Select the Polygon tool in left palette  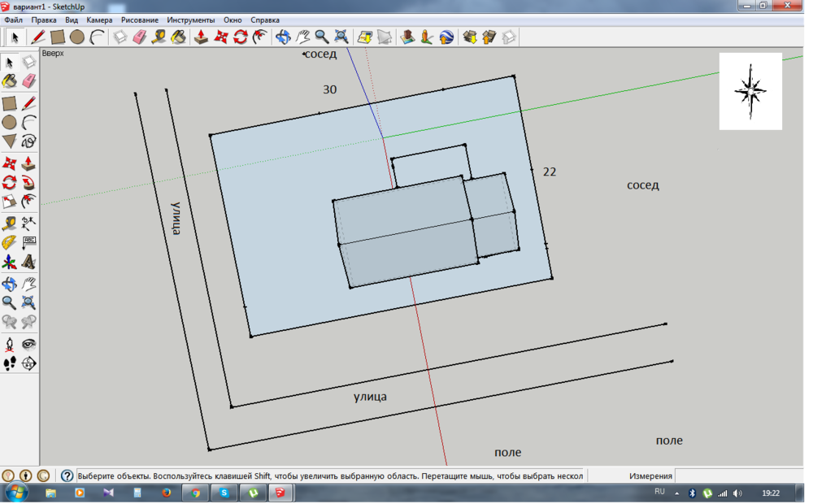click(x=9, y=141)
